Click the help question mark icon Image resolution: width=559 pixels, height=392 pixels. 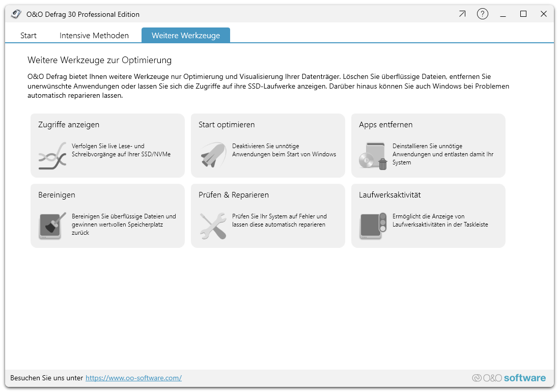(x=482, y=14)
